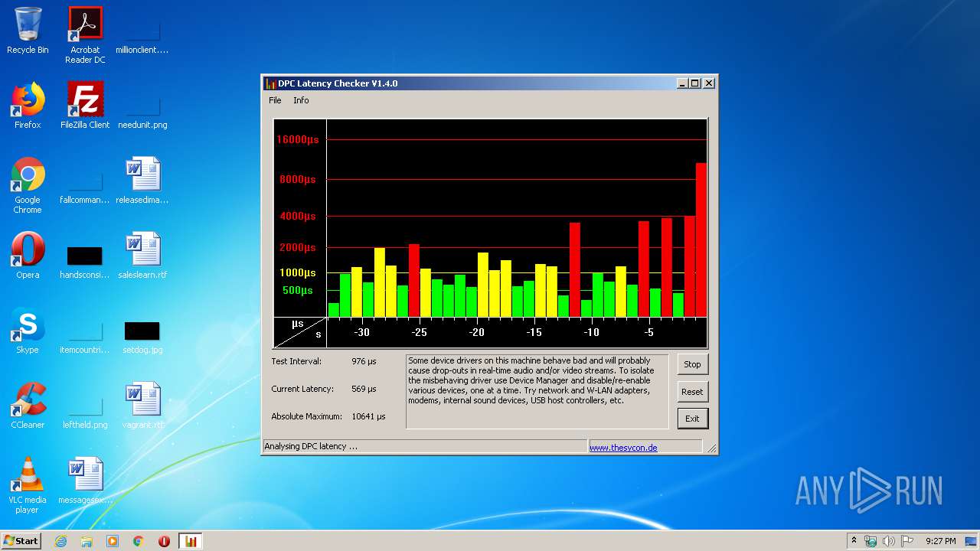The image size is (980, 551).
Task: Maximize the DPC Latency Checker window
Action: tap(694, 83)
